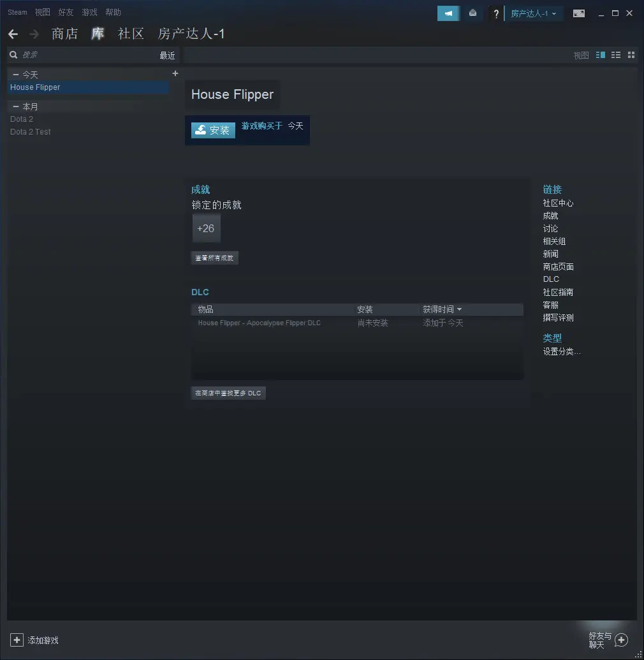644x660 pixels.
Task: Click the 查看所有成就 button
Action: coord(215,258)
